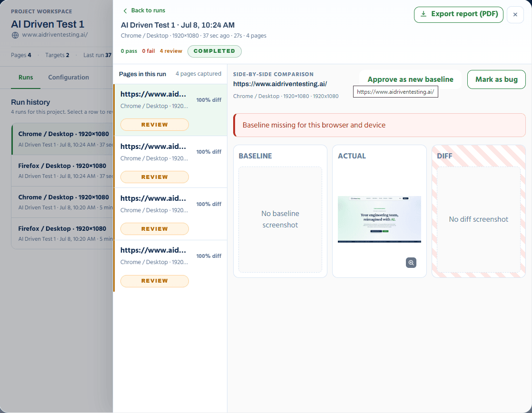Select the Chrome run from 10:20 AM
This screenshot has height=413, width=532.
(62, 202)
